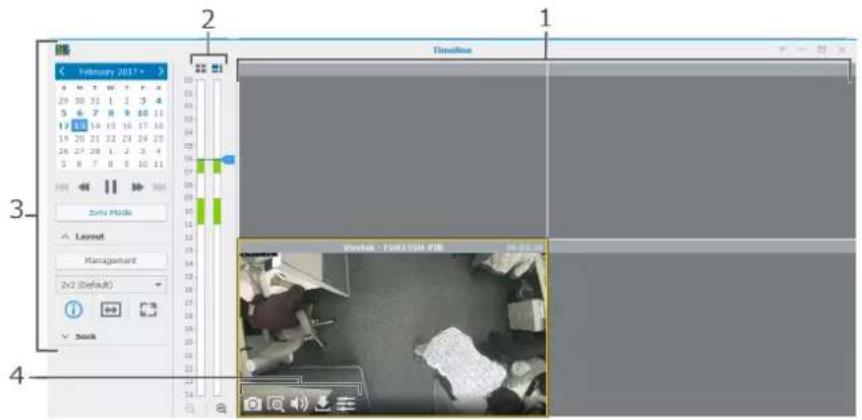Take a snapshot with the camera icon

(252, 404)
